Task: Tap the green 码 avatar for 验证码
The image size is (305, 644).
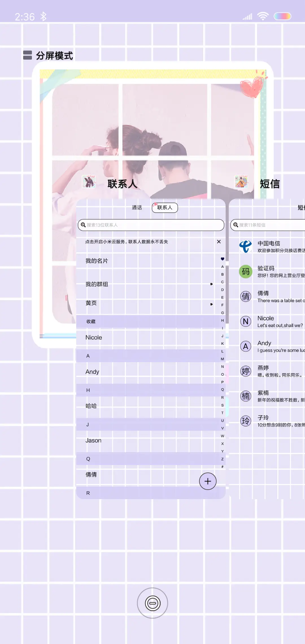Action: 246,272
